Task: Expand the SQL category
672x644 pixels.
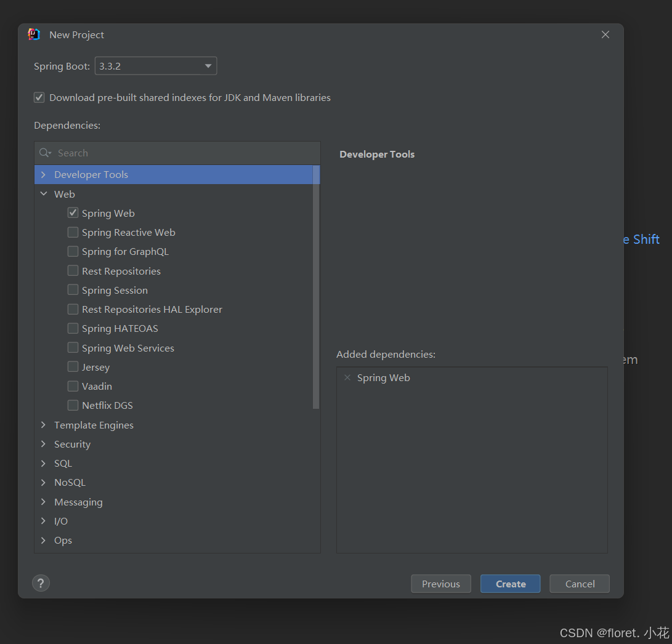Action: click(x=43, y=463)
